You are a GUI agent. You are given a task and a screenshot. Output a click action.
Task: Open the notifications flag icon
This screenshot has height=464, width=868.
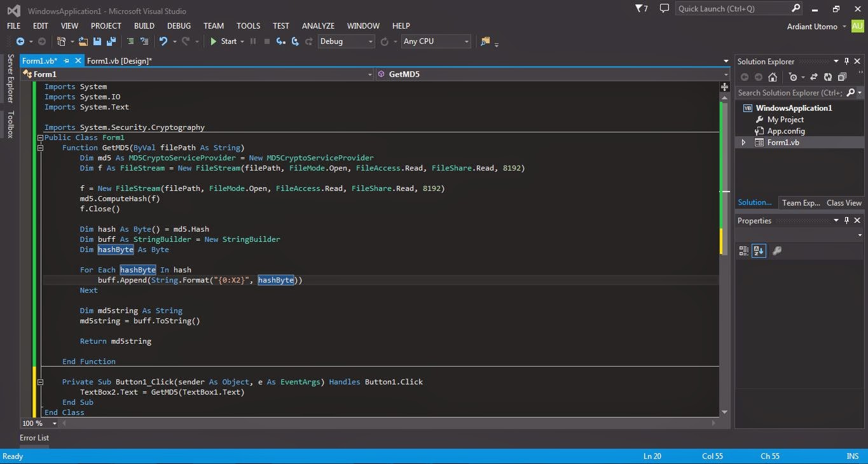640,9
